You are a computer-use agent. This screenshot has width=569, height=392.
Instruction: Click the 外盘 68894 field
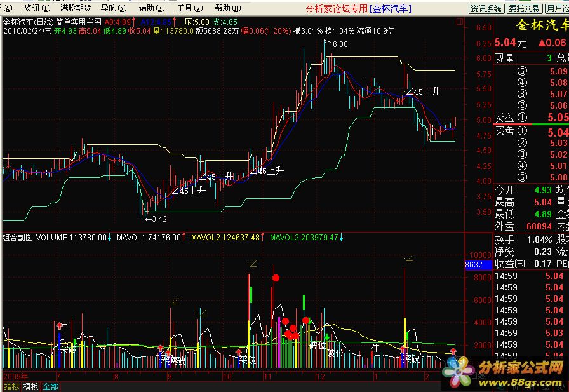[x=523, y=226]
